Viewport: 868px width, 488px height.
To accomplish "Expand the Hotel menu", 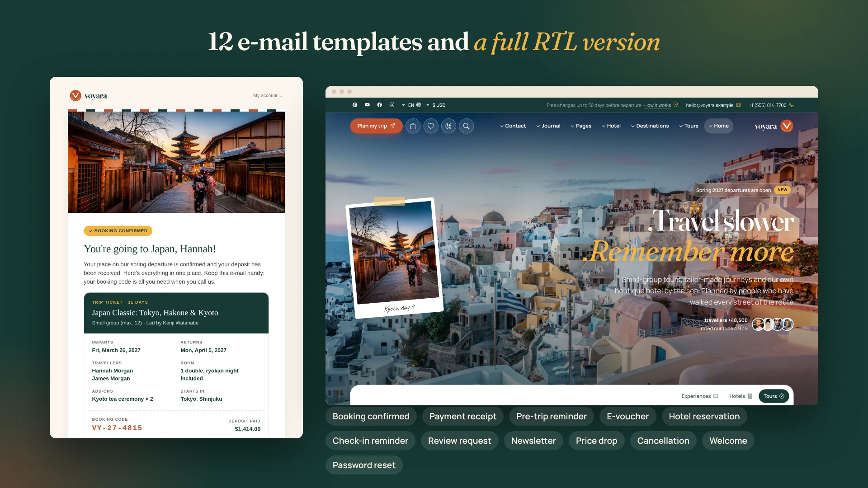I will pos(611,126).
